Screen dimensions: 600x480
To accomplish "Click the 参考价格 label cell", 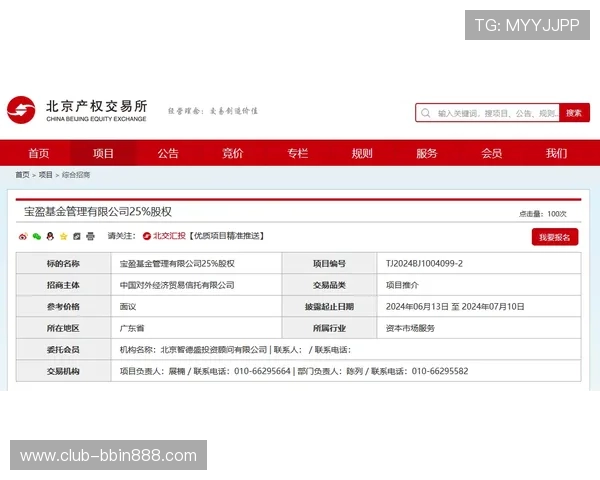I will [x=64, y=307].
